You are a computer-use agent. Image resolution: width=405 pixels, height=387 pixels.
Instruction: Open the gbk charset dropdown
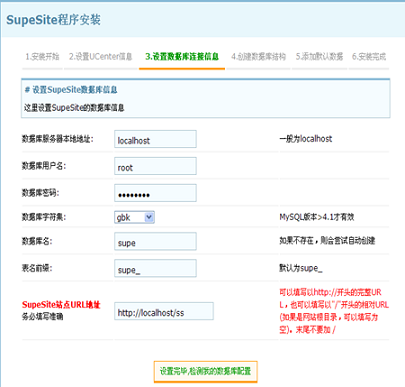(134, 217)
